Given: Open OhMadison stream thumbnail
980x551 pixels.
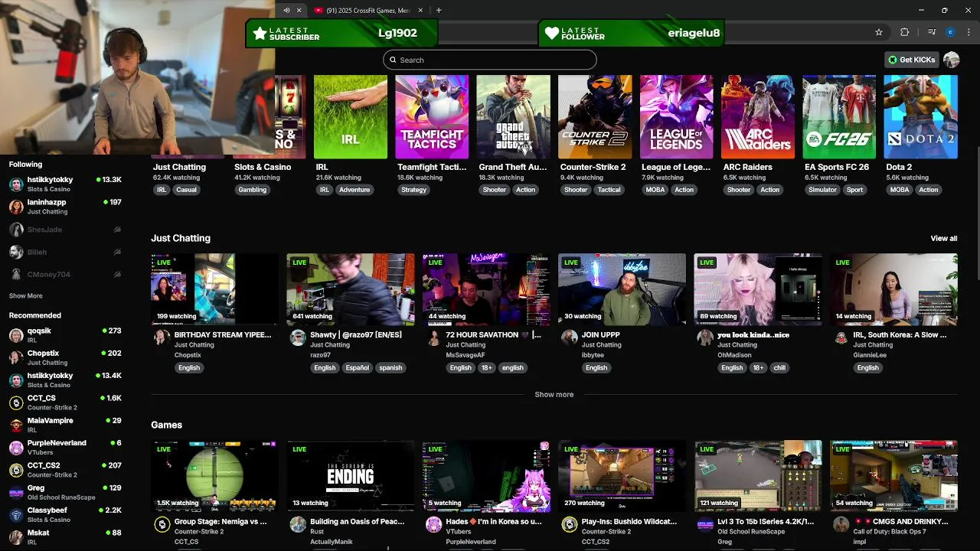Looking at the screenshot, I should click(x=757, y=289).
